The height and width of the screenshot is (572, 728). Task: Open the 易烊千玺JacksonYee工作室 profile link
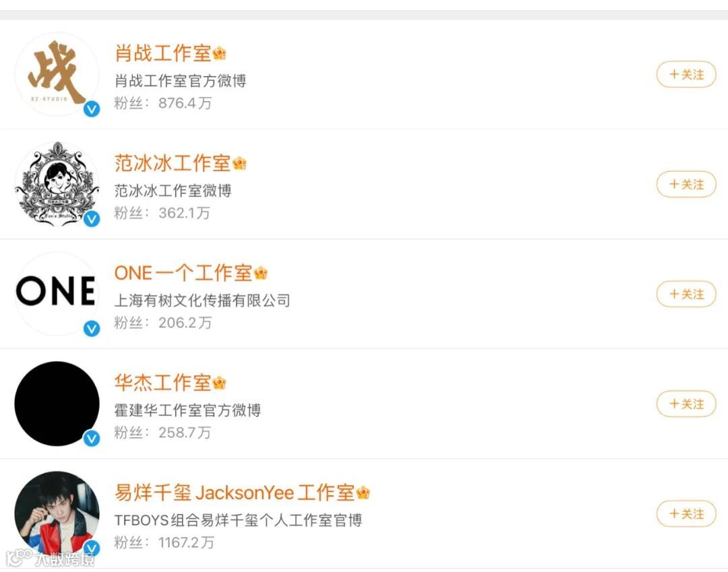235,492
